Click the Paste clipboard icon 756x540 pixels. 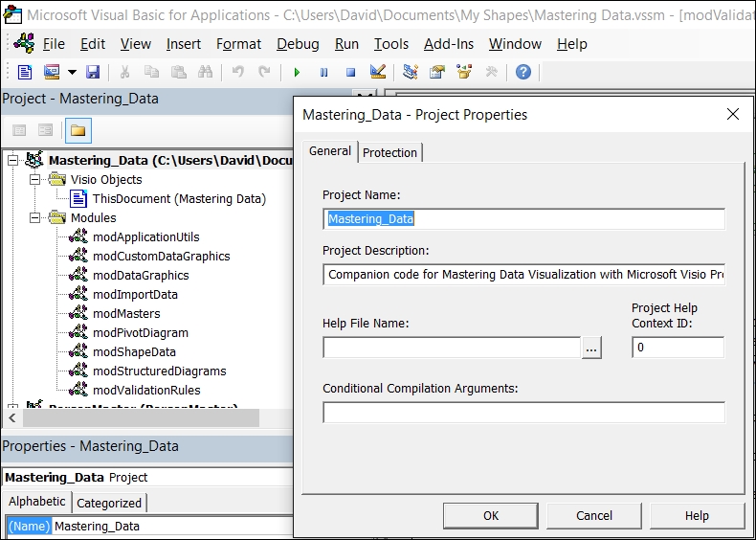(178, 73)
